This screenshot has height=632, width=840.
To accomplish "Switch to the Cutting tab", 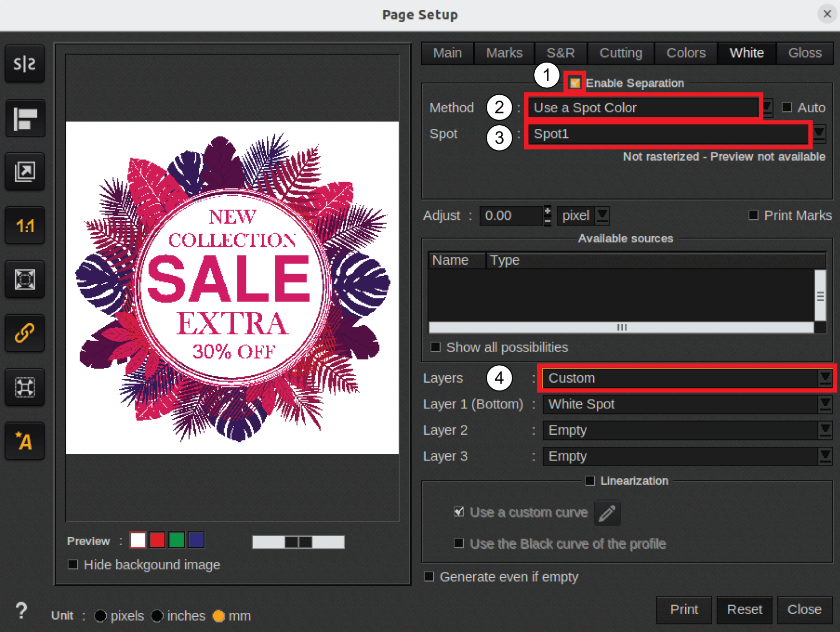I will (x=621, y=53).
